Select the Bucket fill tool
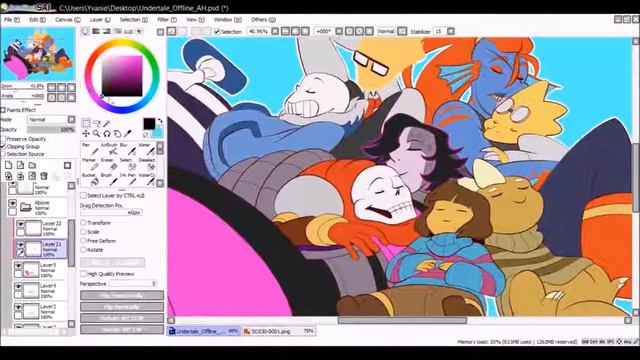Image resolution: width=640 pixels, height=360 pixels. [x=90, y=180]
